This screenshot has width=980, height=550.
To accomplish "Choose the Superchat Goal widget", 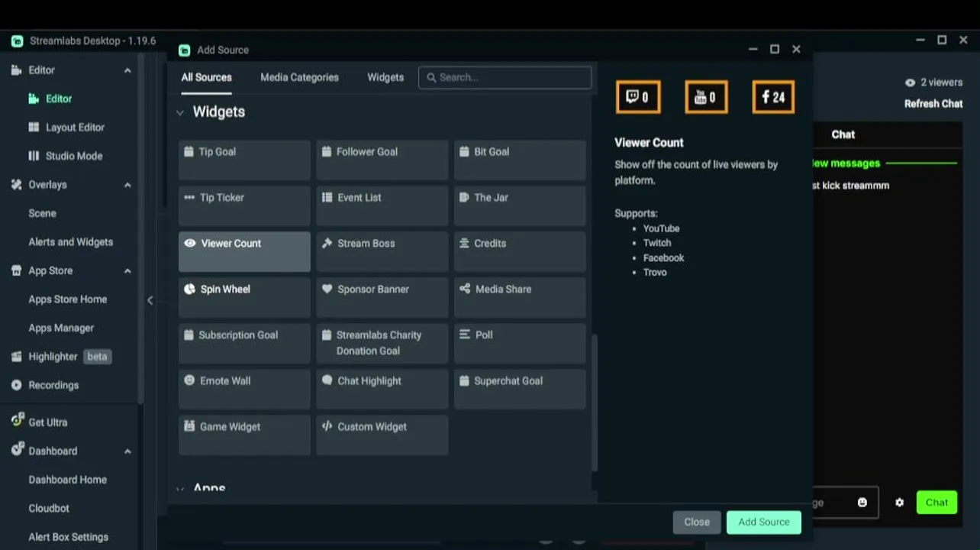I will [520, 389].
